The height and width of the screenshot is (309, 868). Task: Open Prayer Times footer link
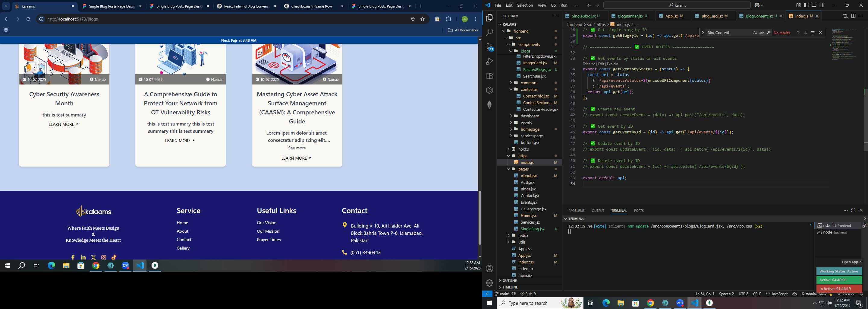point(269,240)
